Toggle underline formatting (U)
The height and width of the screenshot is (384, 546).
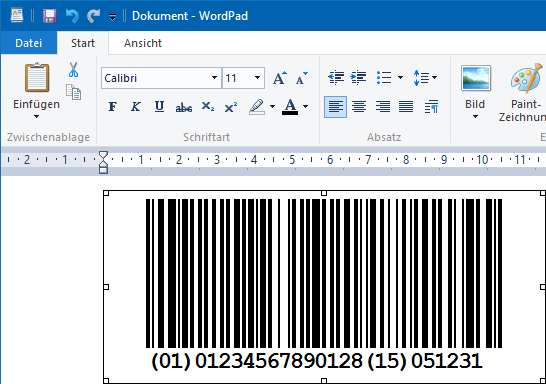click(159, 107)
